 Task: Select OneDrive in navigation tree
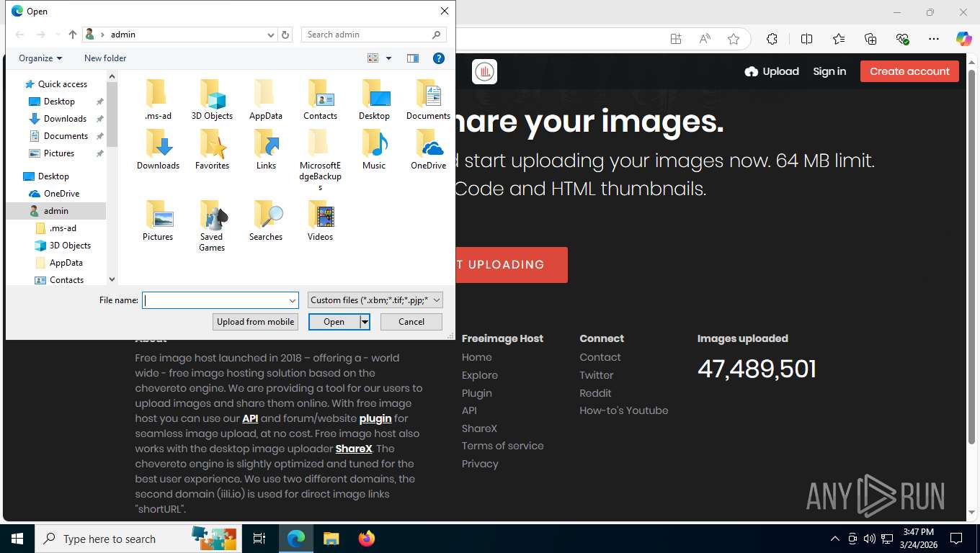pyautogui.click(x=61, y=194)
